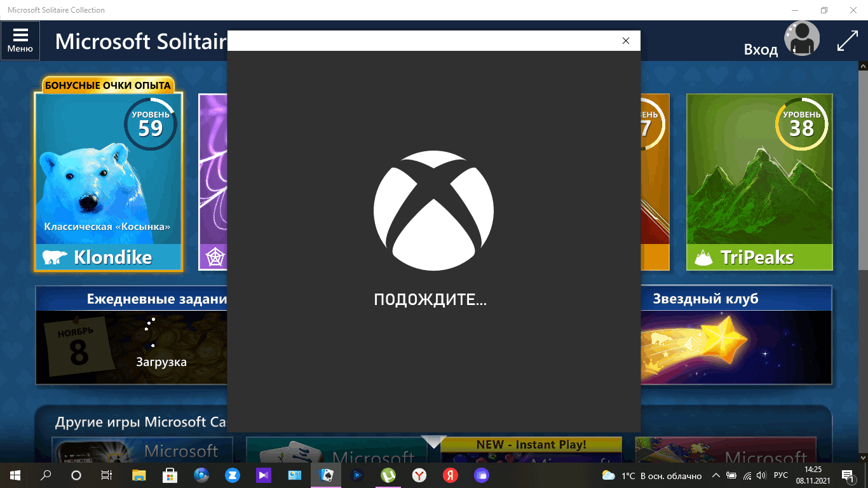868x488 pixels.
Task: Open the purple Spider game card
Action: [x=213, y=182]
